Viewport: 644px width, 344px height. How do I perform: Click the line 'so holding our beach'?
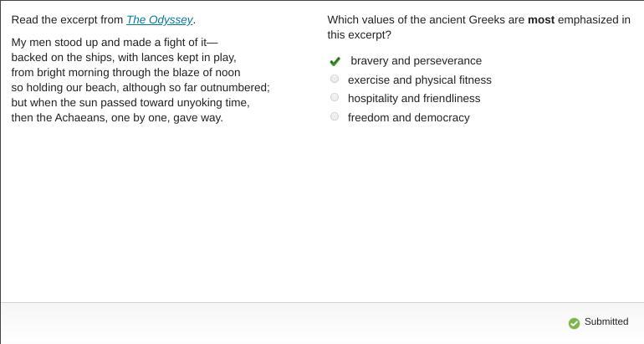point(140,87)
